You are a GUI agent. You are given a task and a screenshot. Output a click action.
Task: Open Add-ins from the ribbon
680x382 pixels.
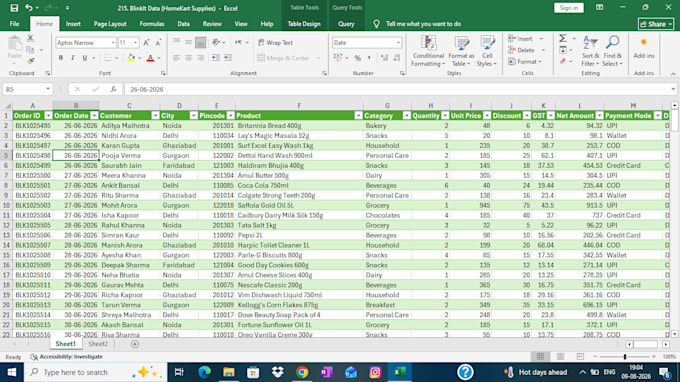click(x=644, y=48)
